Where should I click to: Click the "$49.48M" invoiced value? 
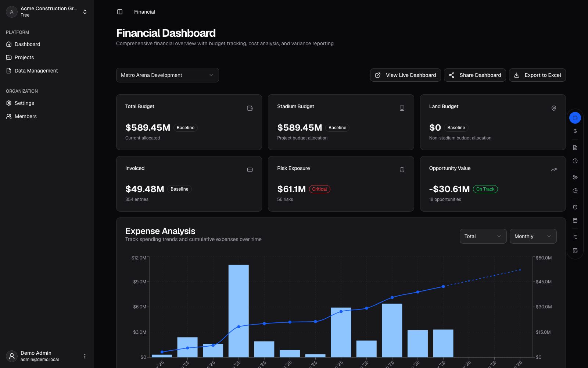pyautogui.click(x=145, y=189)
